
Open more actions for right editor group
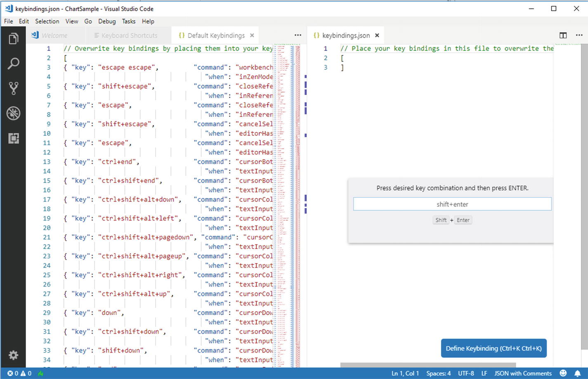579,36
